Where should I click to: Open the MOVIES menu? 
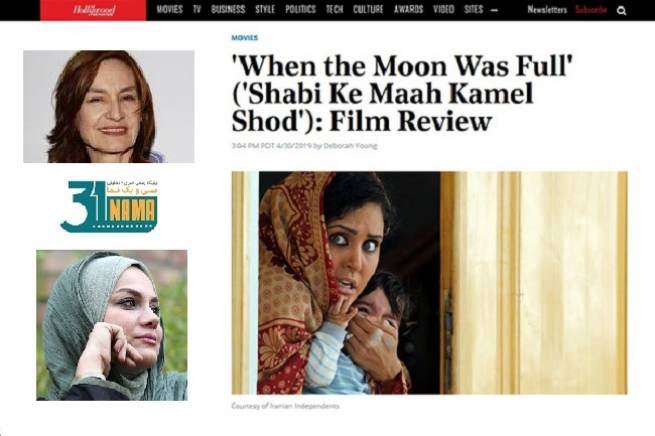(170, 10)
